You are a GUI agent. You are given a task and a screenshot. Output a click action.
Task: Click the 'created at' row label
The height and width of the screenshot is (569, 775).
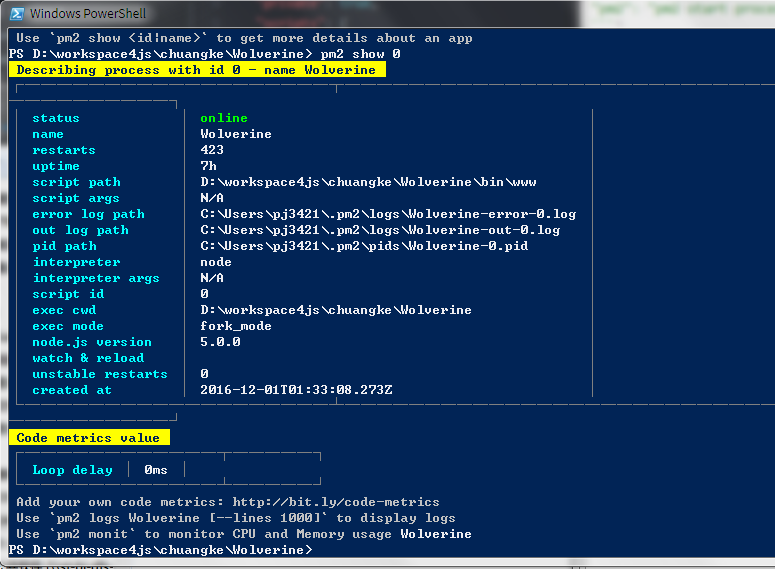72,390
